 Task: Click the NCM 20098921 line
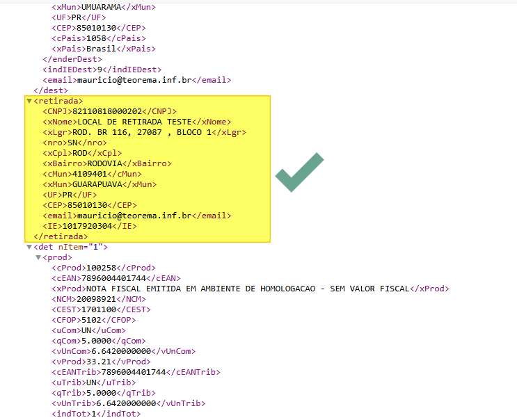(x=99, y=299)
